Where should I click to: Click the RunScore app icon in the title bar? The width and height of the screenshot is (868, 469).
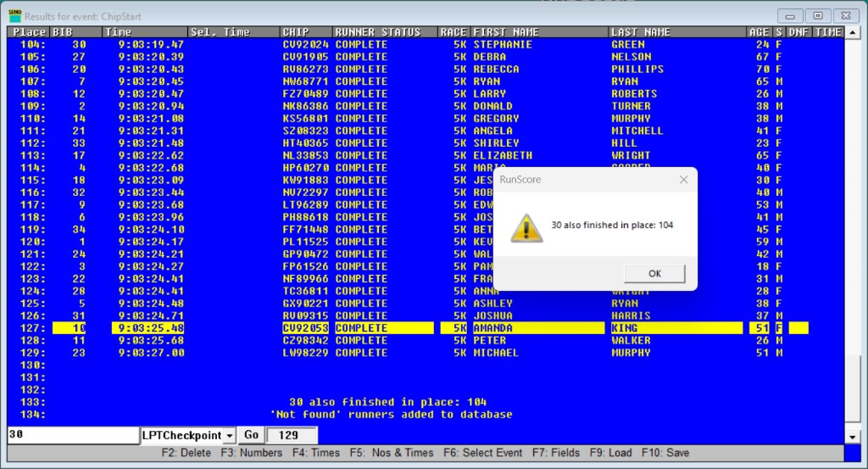(15, 16)
